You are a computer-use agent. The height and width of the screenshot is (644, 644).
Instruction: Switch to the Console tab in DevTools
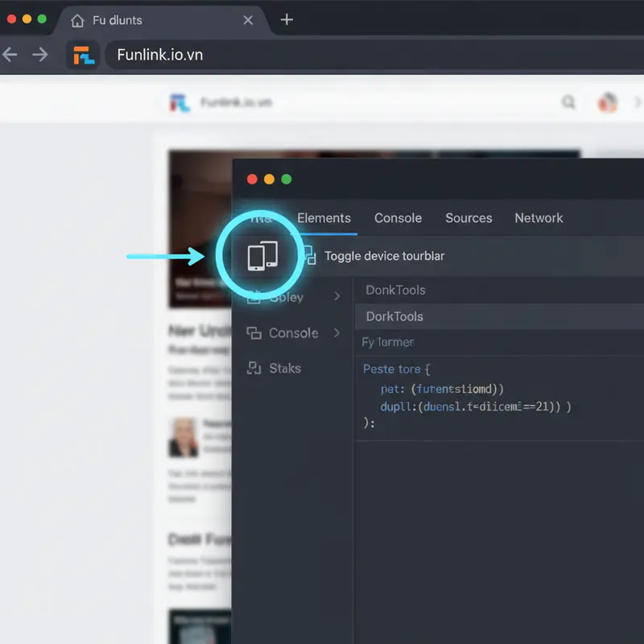tap(398, 218)
